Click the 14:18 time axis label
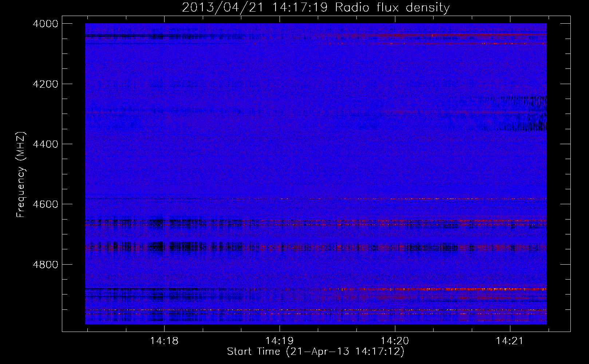 coord(164,341)
